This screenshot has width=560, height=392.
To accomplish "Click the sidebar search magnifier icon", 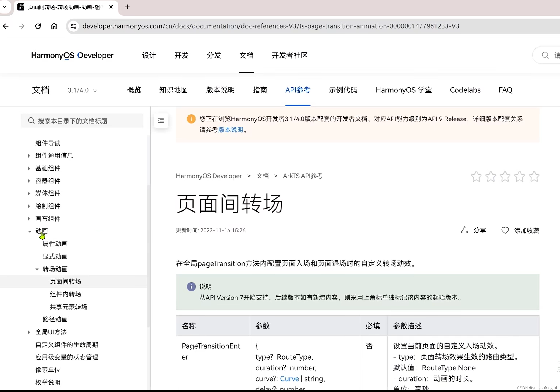I will pos(31,120).
